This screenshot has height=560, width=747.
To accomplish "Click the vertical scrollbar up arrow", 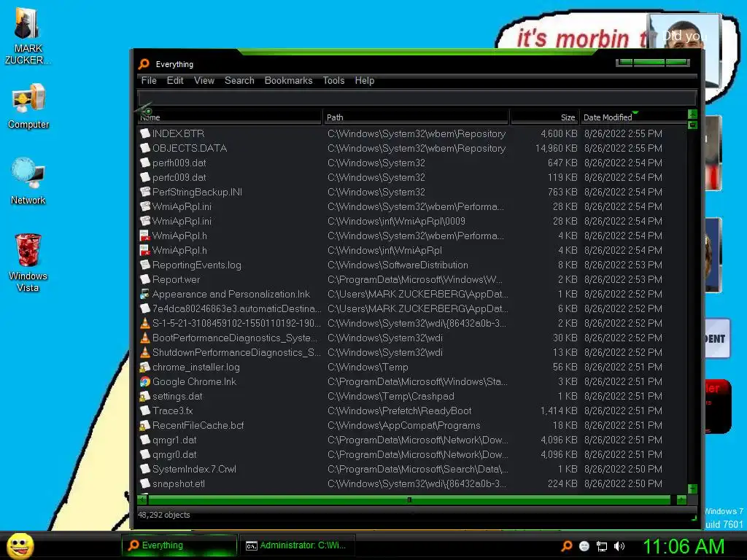I will (x=693, y=114).
